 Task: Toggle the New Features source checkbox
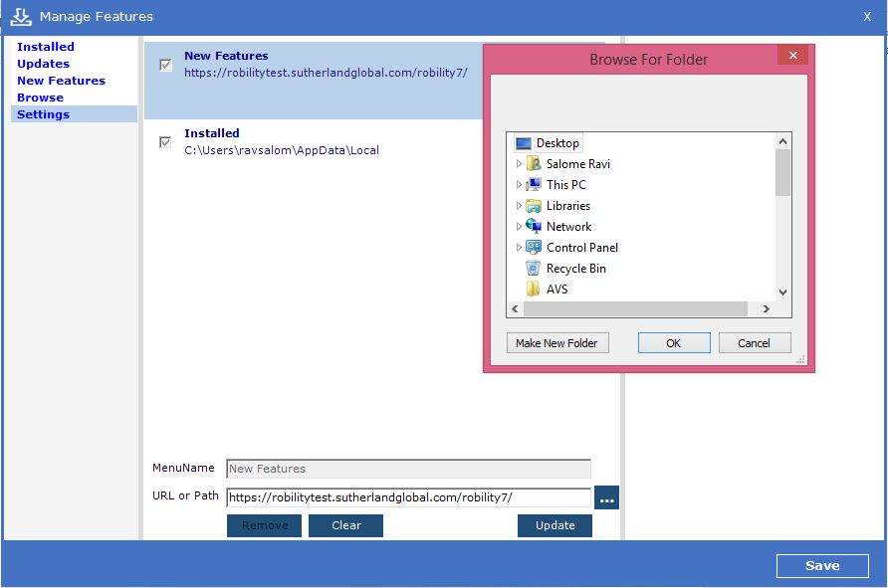[x=165, y=66]
